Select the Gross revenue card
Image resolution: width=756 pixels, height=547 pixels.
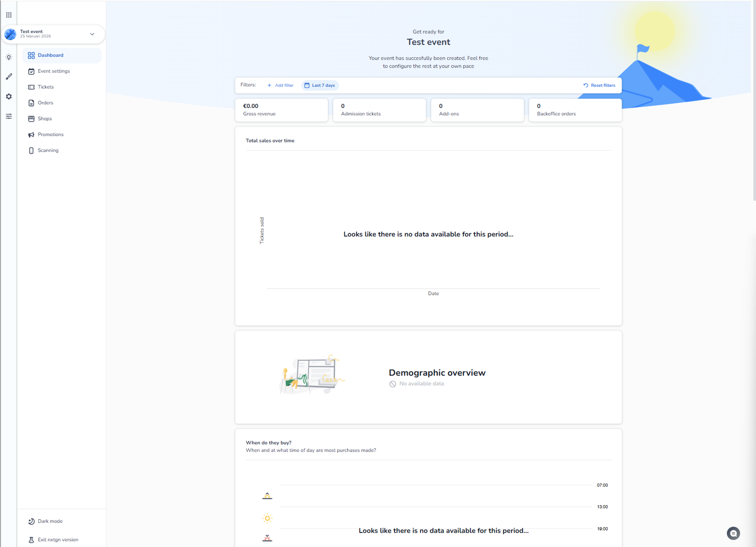(x=281, y=110)
